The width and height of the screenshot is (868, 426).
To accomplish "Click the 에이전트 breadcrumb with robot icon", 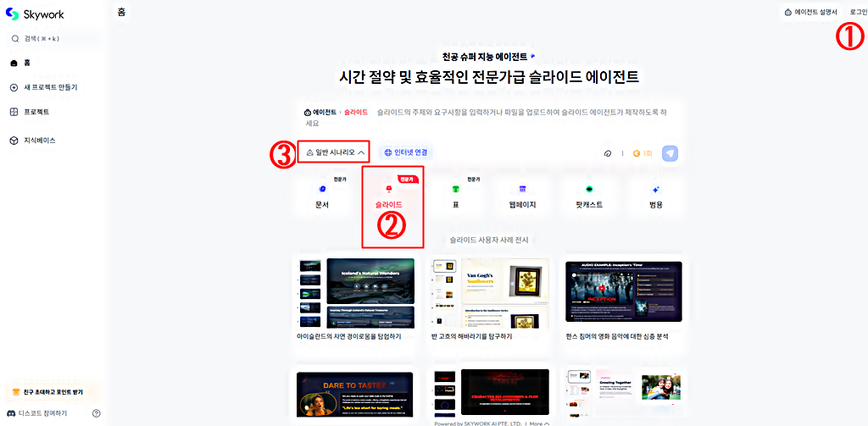I will (x=320, y=112).
